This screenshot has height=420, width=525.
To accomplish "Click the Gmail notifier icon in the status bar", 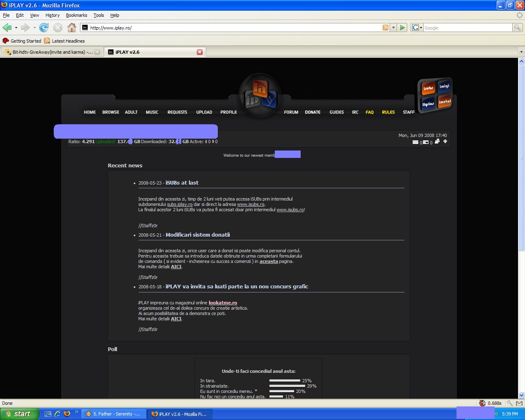I will (x=519, y=403).
